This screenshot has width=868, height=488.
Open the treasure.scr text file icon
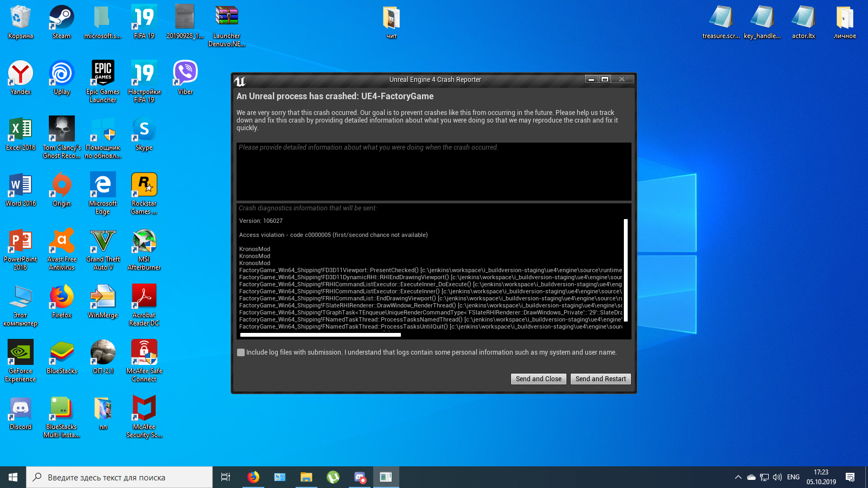coord(721,22)
